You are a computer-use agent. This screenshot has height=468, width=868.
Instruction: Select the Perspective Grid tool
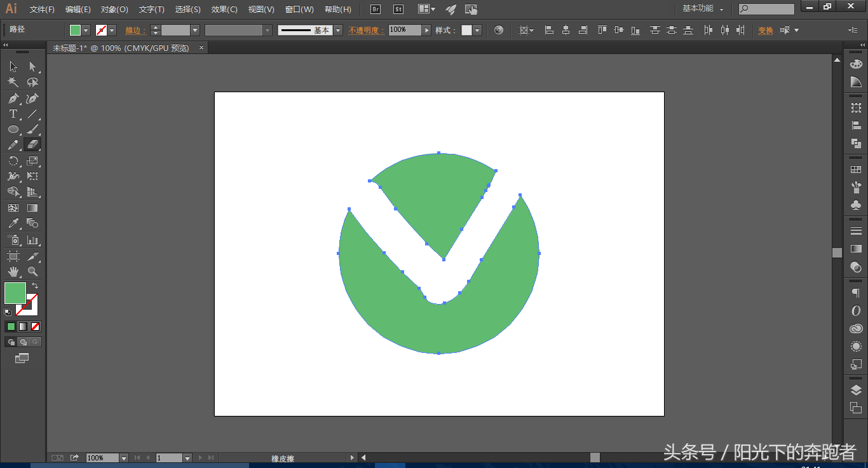[32, 191]
